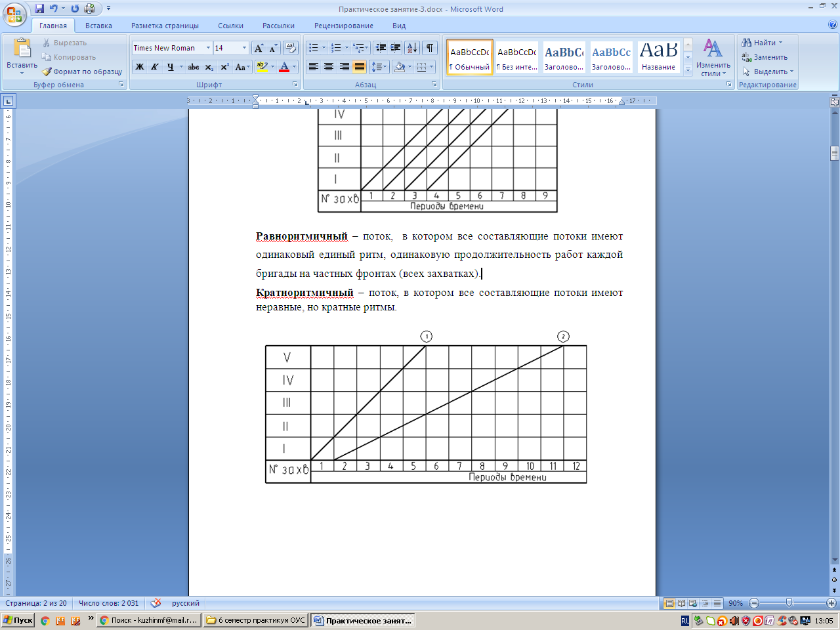
Task: Apply text highlight color
Action: coord(262,67)
